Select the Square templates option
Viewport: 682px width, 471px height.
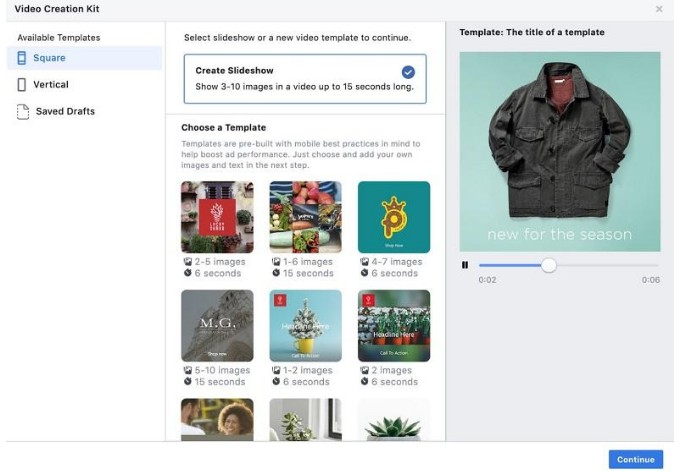(84, 58)
